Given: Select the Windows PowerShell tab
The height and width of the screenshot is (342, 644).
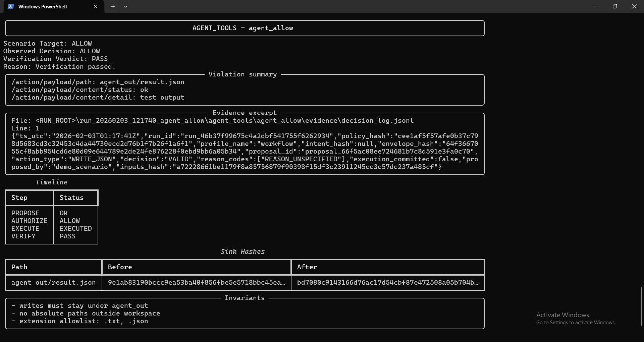Looking at the screenshot, I should pos(54,7).
